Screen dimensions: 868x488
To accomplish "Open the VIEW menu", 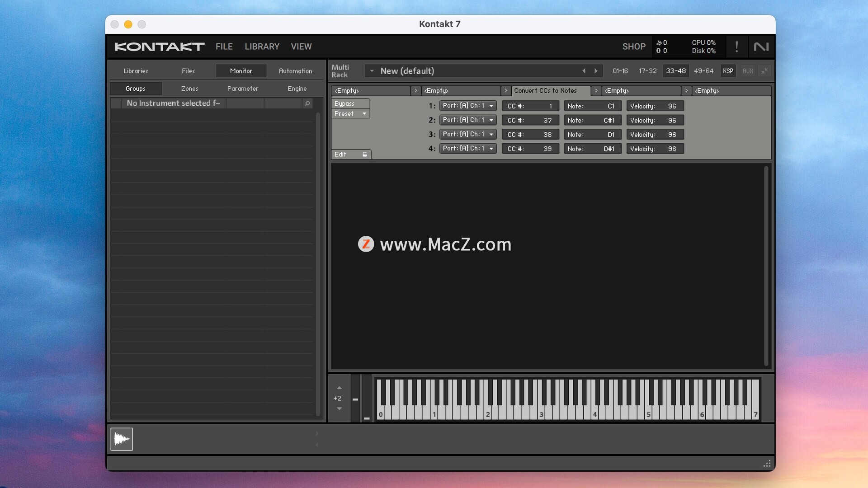I will [x=301, y=47].
